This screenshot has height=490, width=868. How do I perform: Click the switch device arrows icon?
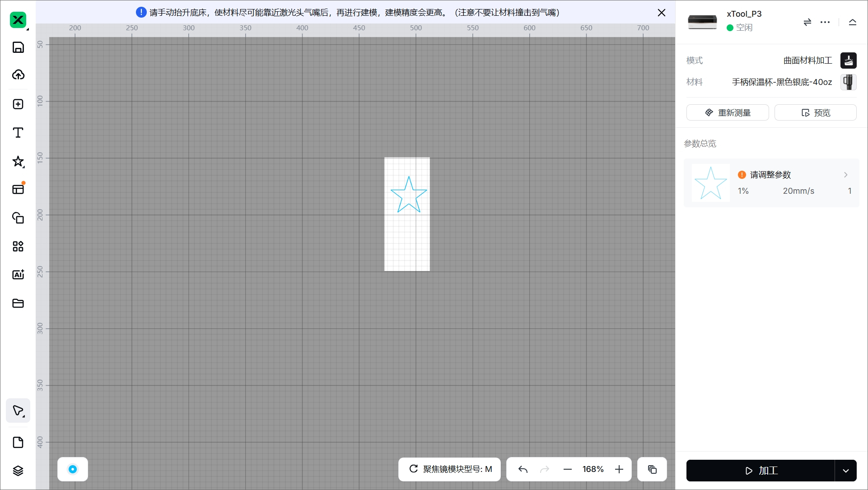pos(807,22)
